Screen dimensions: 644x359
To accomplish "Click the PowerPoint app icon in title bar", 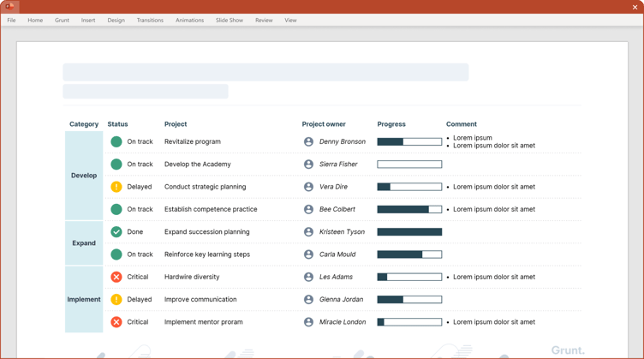I will pyautogui.click(x=9, y=7).
